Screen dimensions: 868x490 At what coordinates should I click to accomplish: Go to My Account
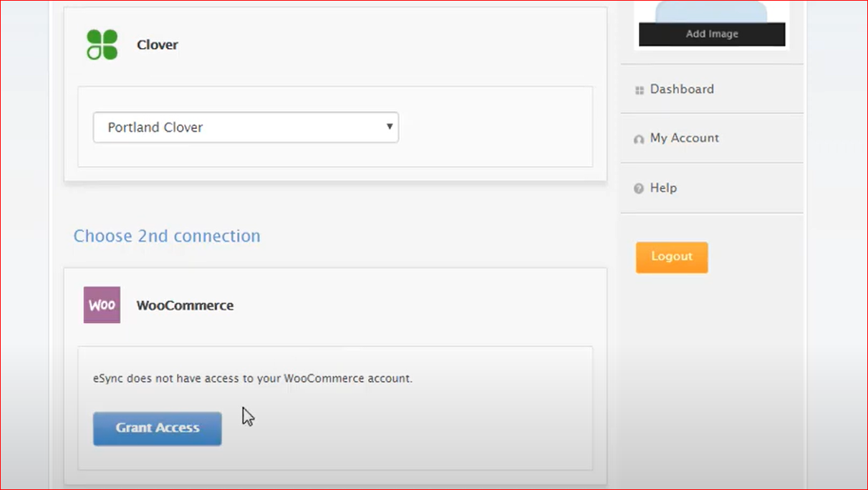[712, 138]
